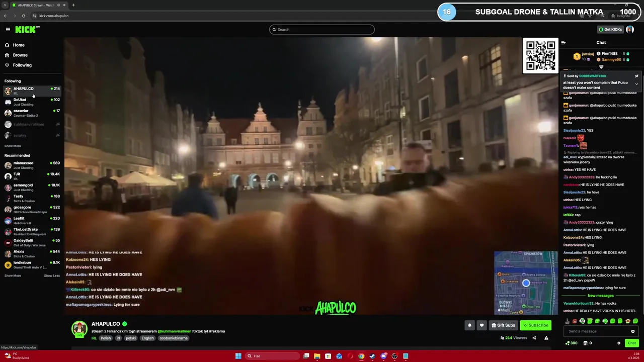Expand the gift leaderboard drop arrow
644x362 pixels.
point(601,67)
